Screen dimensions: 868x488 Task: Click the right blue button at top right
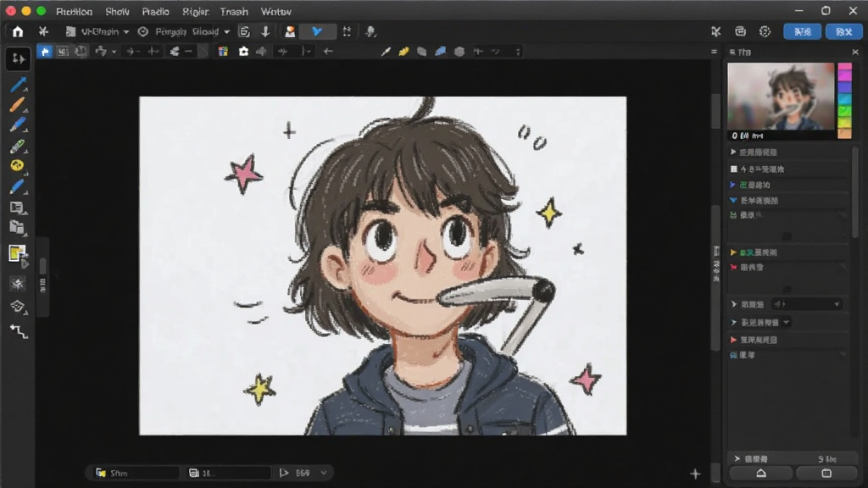click(x=843, y=31)
